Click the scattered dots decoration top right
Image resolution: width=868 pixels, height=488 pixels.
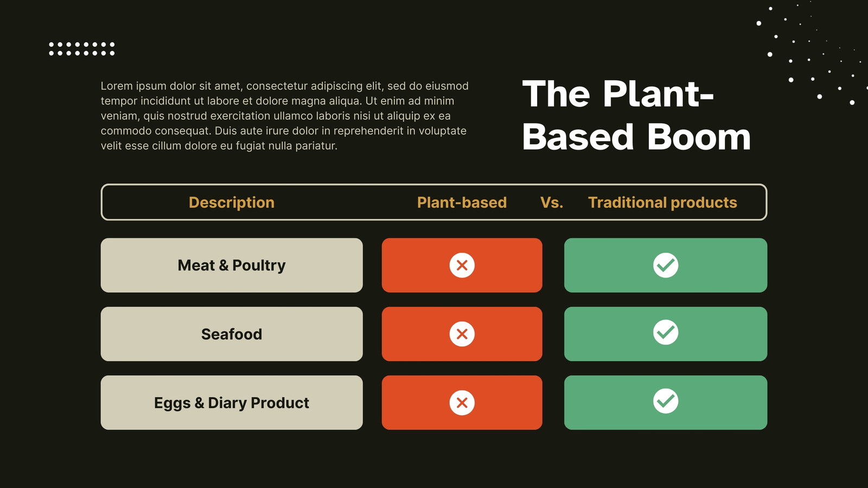812,53
